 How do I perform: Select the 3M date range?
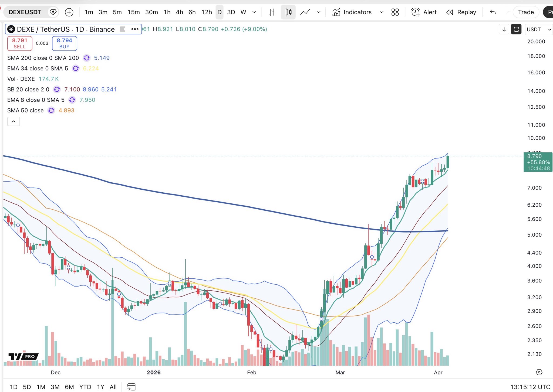(x=55, y=387)
